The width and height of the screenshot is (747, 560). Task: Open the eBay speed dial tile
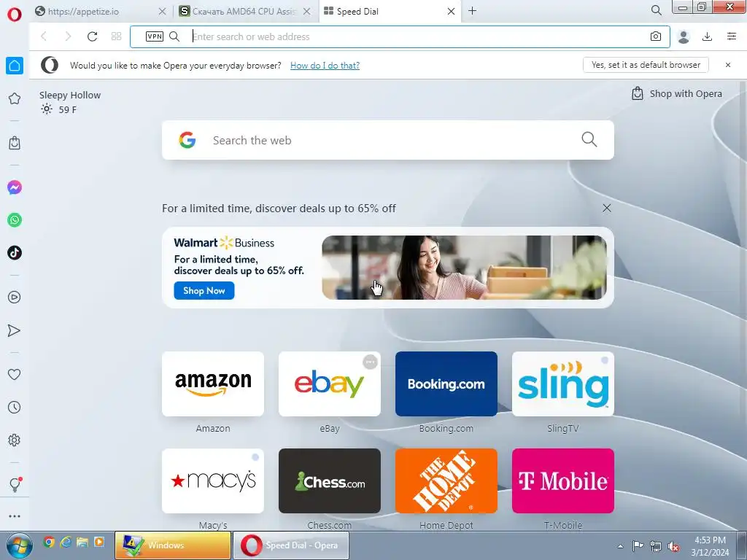(330, 384)
